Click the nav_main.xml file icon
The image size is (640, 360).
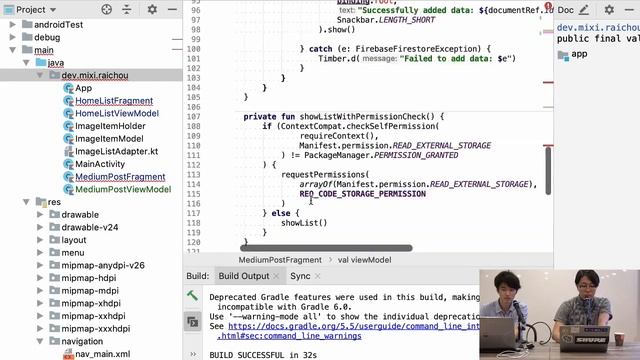pyautogui.click(x=68, y=354)
